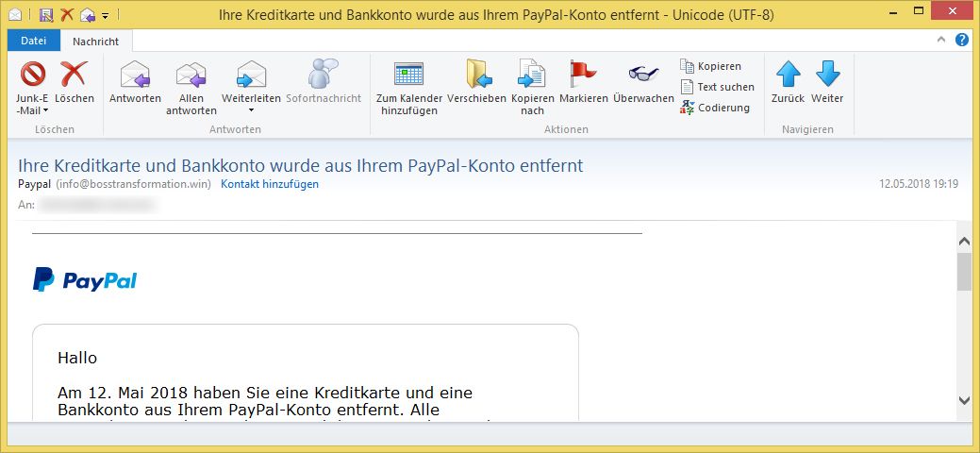Viewport: 980px width, 453px height.
Task: Move the message with Verschieben
Action: coord(476,75)
